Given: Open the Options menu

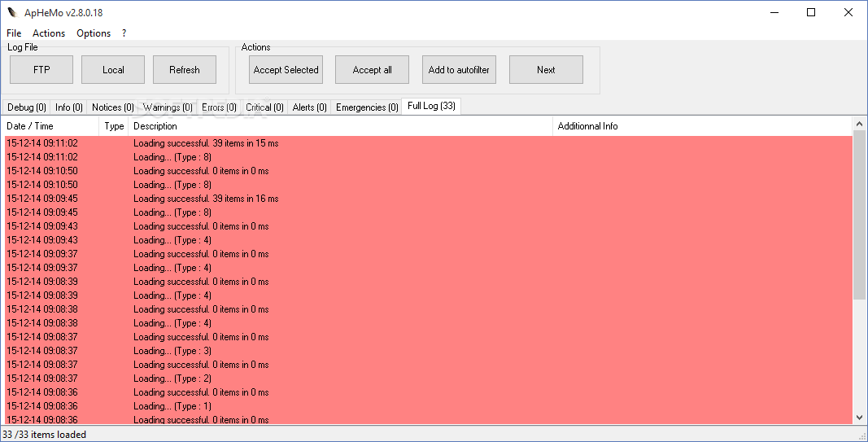Looking at the screenshot, I should [94, 33].
